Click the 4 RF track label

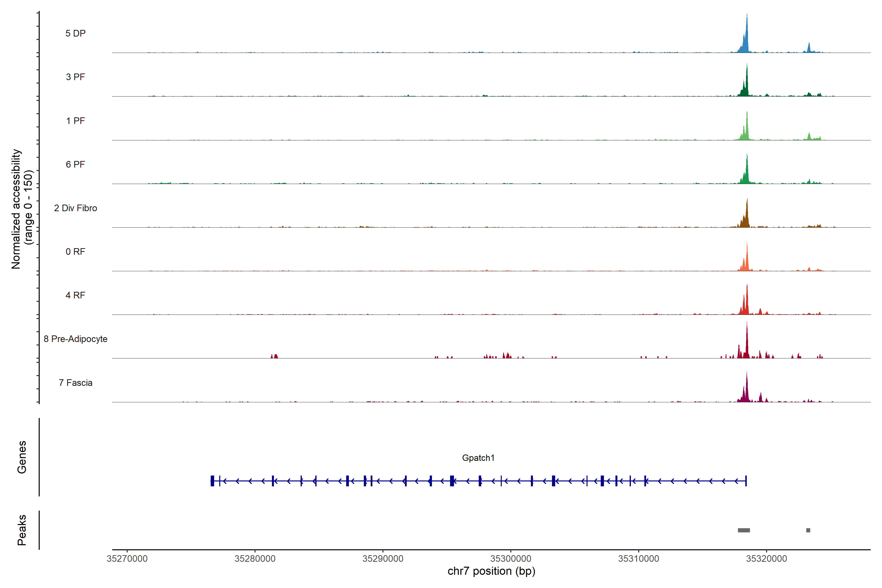click(x=75, y=295)
